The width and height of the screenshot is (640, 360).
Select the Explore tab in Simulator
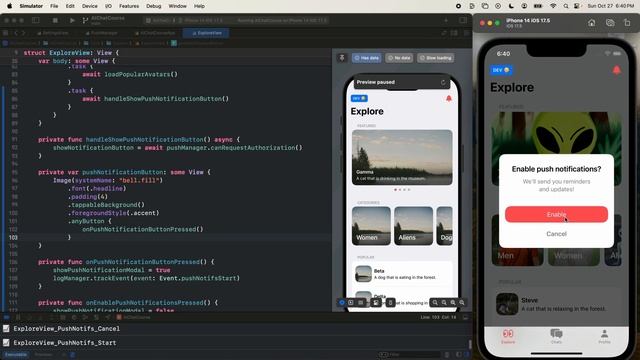point(508,336)
